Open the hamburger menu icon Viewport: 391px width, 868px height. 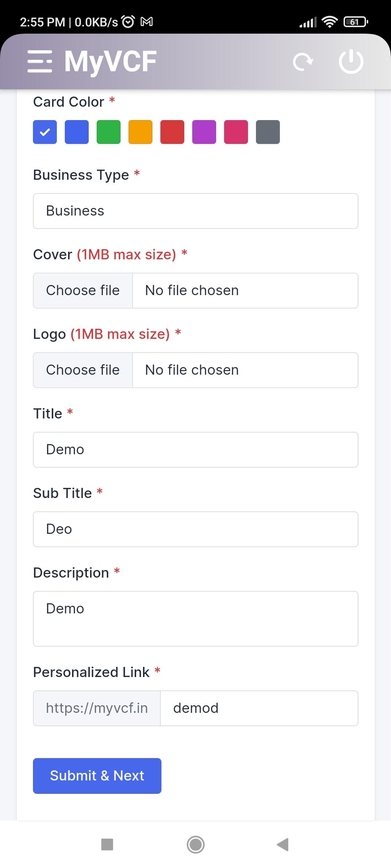(x=40, y=61)
